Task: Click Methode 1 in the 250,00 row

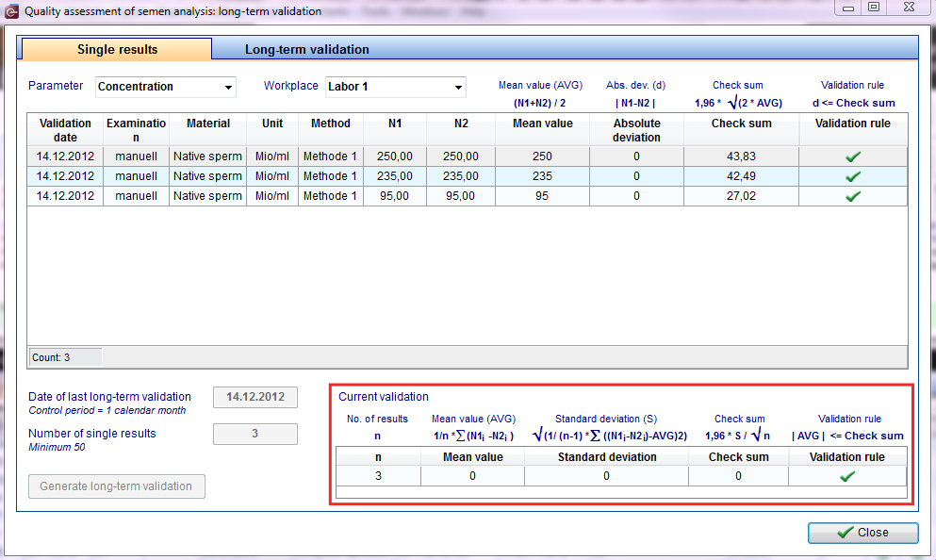Action: click(x=330, y=156)
